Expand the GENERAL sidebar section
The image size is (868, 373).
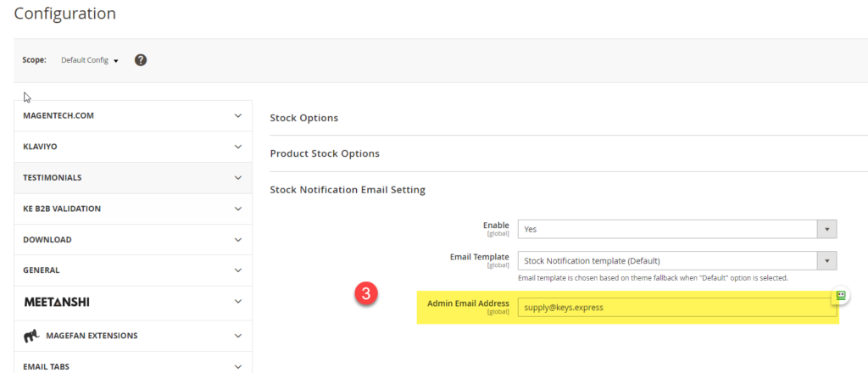click(x=133, y=270)
